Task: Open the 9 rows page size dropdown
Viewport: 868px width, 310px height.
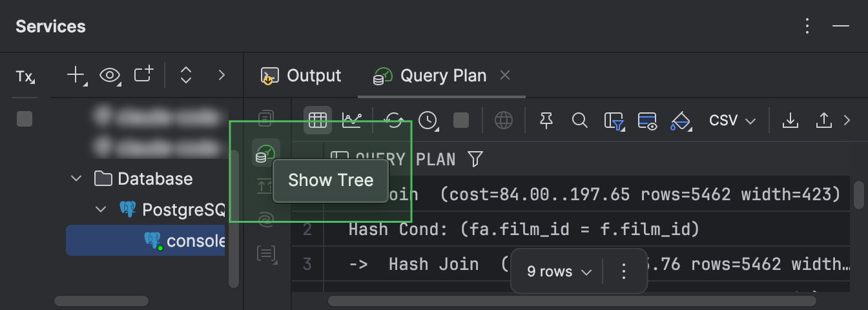Action: tap(559, 272)
